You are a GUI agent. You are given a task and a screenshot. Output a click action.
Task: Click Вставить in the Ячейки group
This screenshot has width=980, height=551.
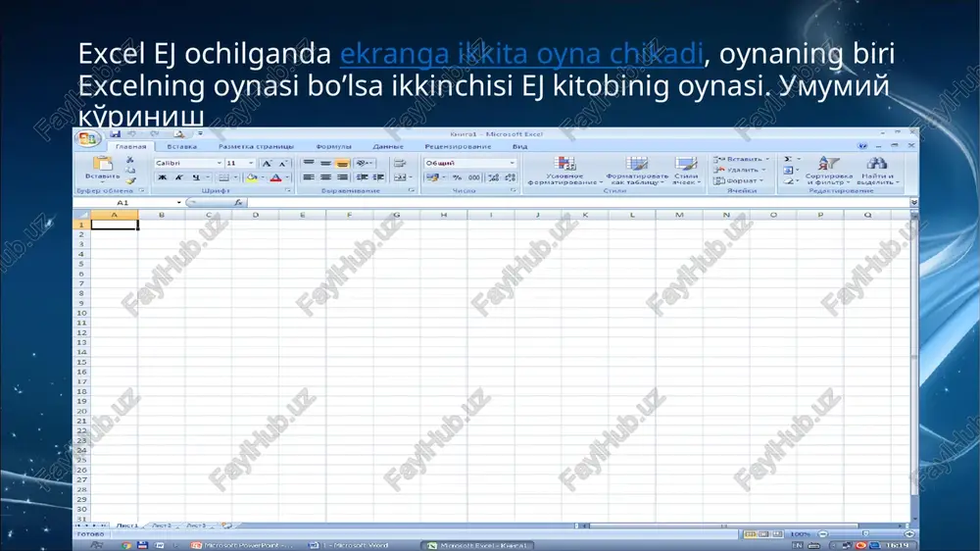pyautogui.click(x=741, y=160)
